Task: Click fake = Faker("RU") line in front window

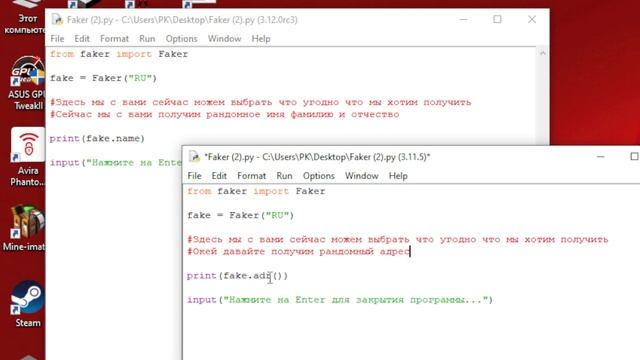Action: click(240, 215)
